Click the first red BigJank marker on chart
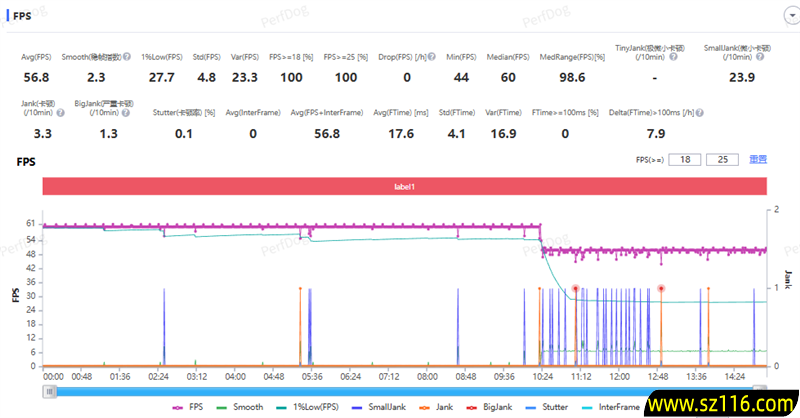Image resolution: width=800 pixels, height=418 pixels. point(575,289)
